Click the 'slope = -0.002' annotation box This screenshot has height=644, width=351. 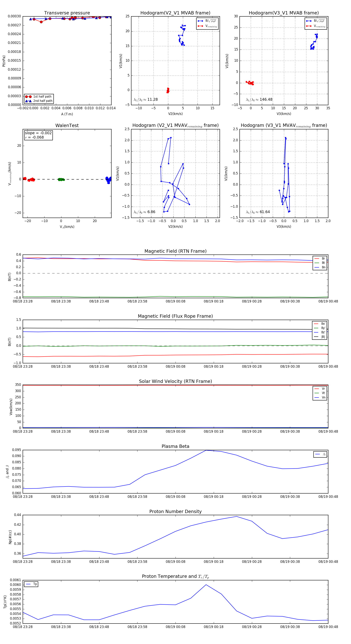(38, 135)
